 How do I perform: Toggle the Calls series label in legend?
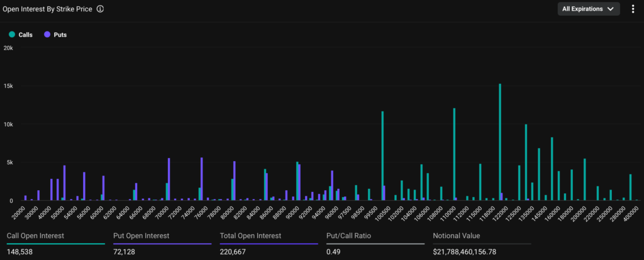pyautogui.click(x=26, y=35)
